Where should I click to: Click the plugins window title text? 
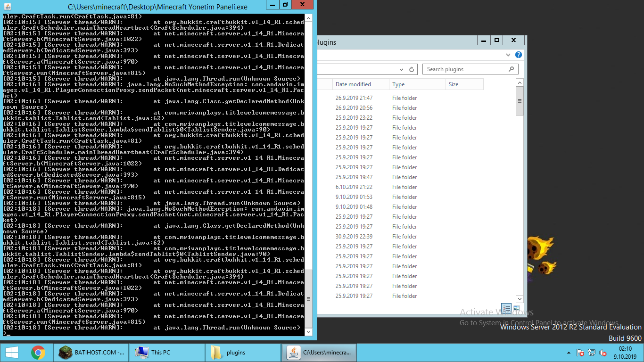[x=327, y=42]
